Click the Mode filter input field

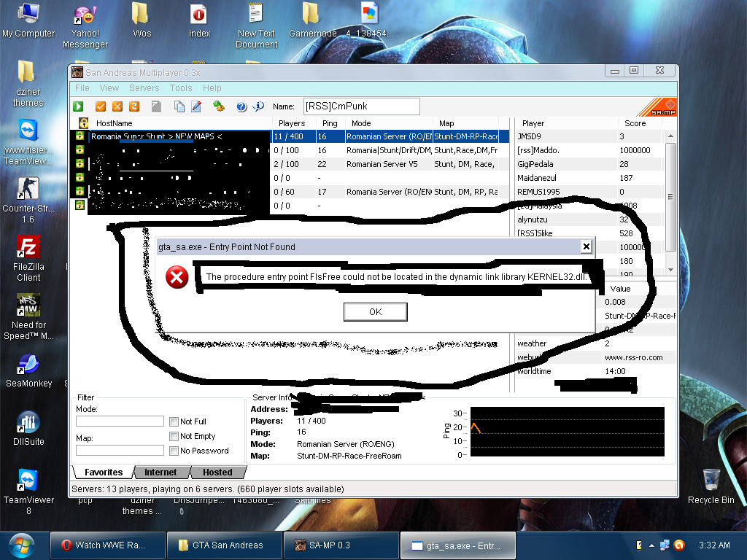(120, 421)
